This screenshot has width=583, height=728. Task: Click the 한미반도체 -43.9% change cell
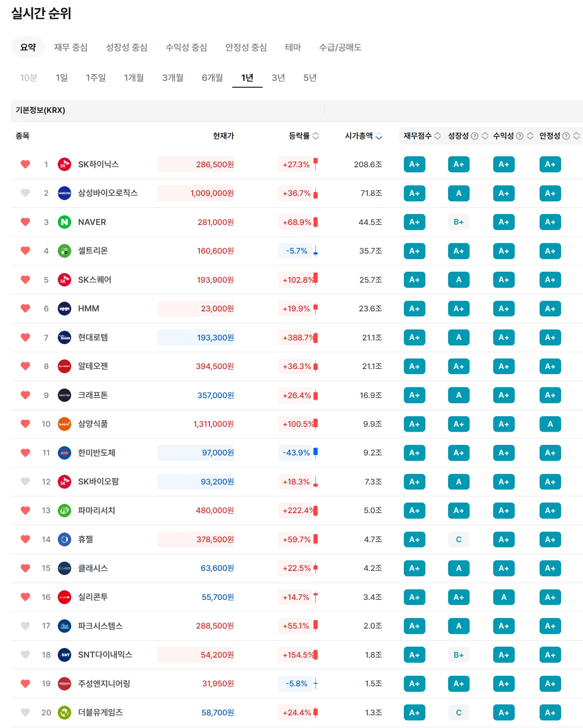296,453
